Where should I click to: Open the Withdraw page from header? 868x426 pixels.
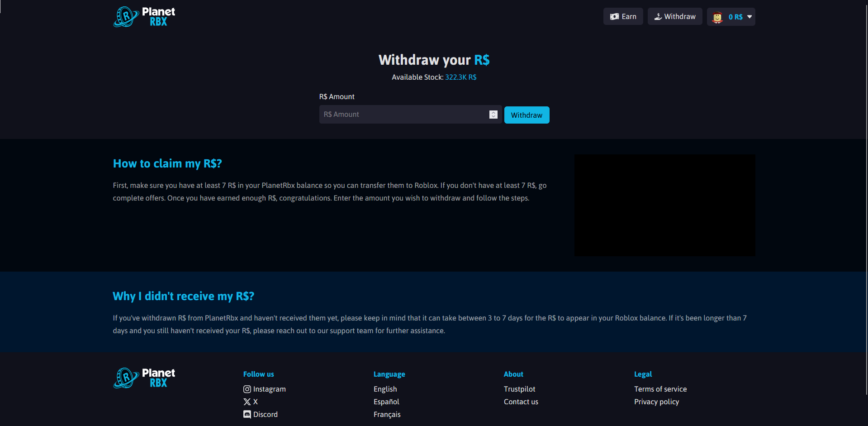point(675,17)
